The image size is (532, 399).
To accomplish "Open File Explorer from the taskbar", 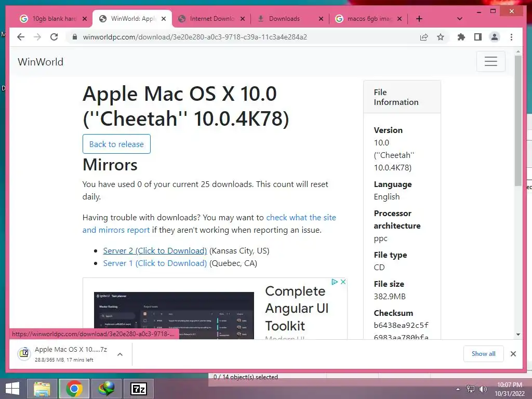I will [42, 389].
